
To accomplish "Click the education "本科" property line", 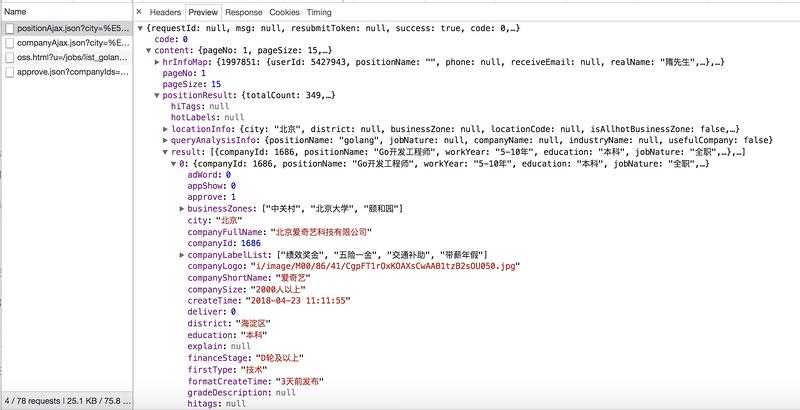I will [x=228, y=335].
